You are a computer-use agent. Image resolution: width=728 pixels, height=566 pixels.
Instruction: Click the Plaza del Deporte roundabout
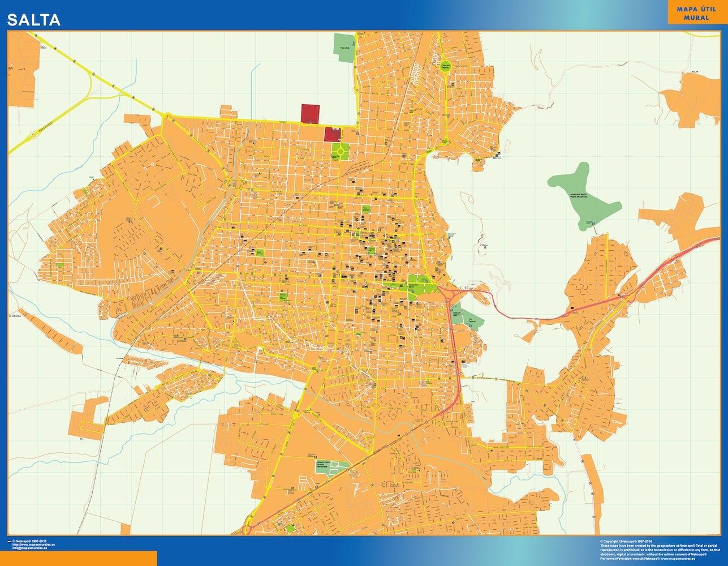(445, 66)
